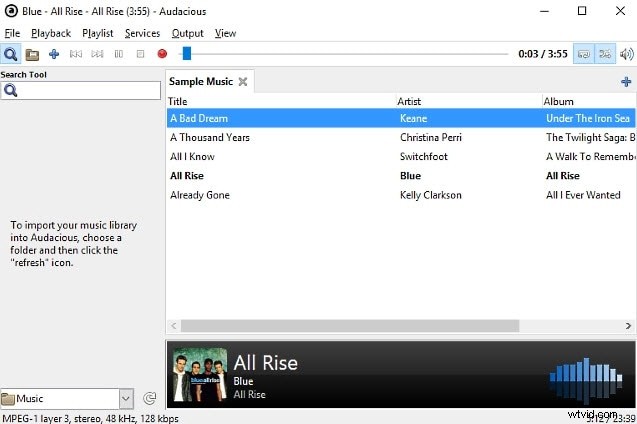Add a new playlist with plus icon
637x424 pixels.
[626, 82]
